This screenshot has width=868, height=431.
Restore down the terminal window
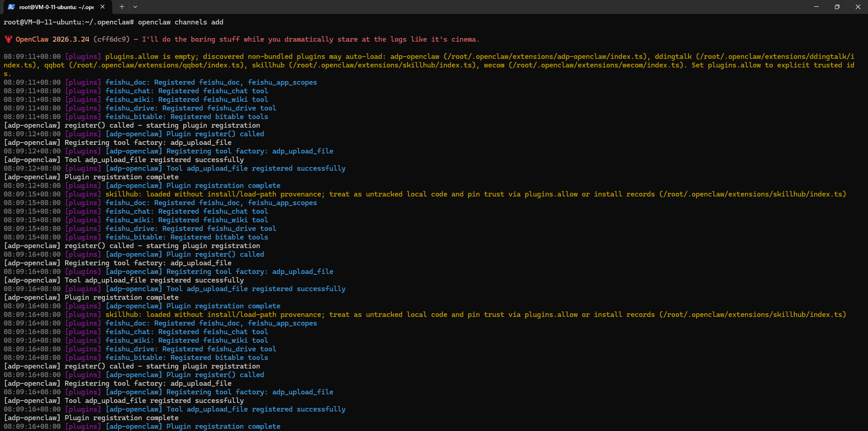coord(837,7)
